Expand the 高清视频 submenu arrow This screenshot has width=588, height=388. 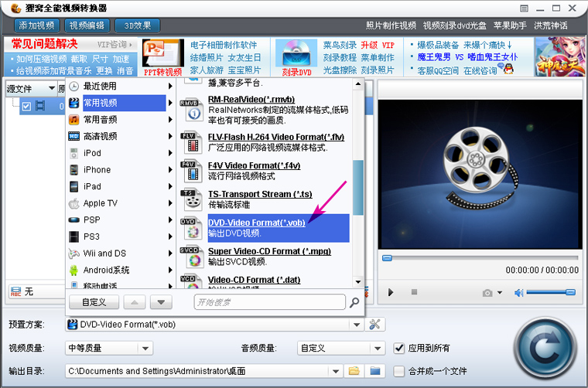pos(170,136)
